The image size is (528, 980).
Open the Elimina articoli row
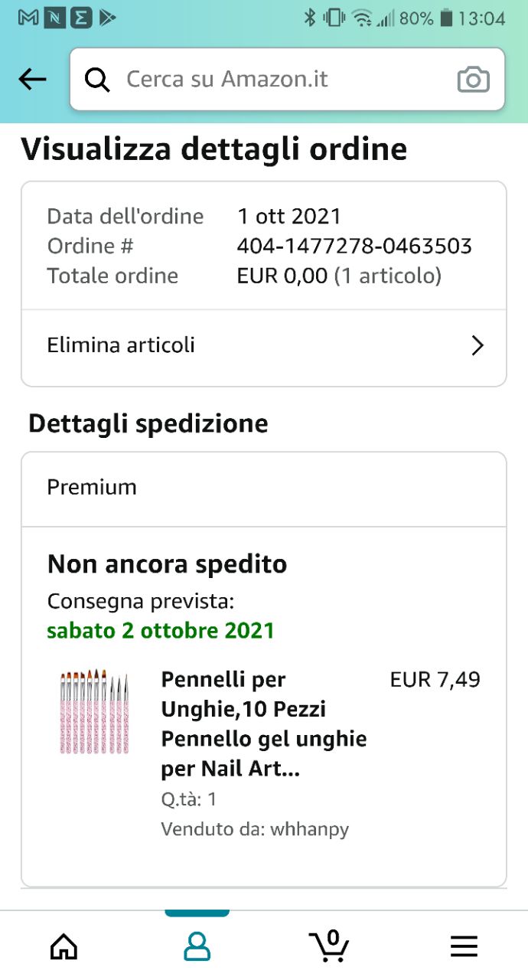click(x=264, y=346)
